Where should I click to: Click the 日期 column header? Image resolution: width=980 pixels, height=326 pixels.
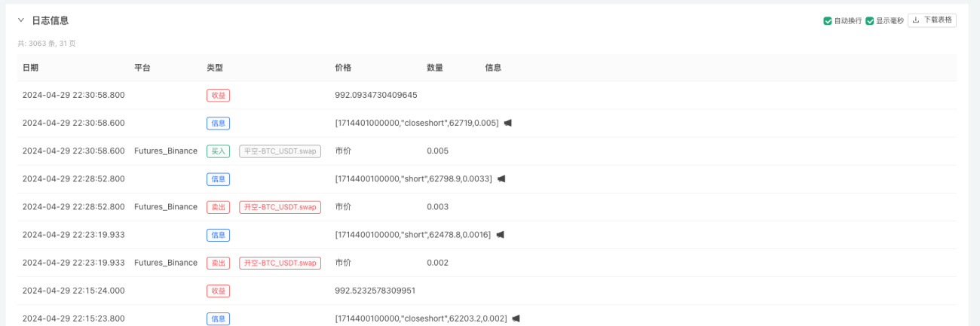pos(30,68)
